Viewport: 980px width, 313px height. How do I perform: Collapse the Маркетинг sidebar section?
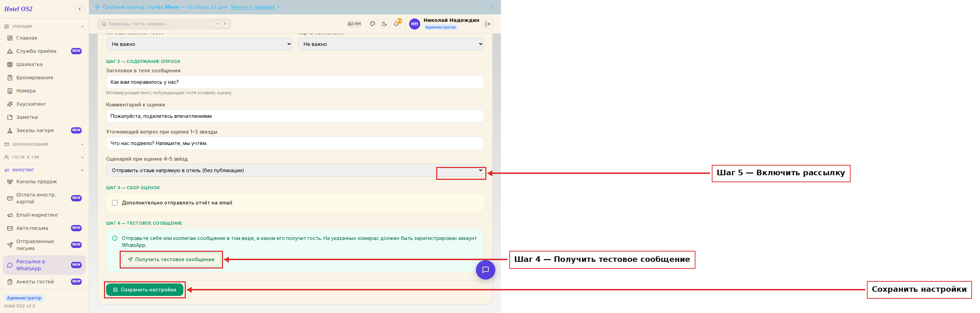pos(44,170)
